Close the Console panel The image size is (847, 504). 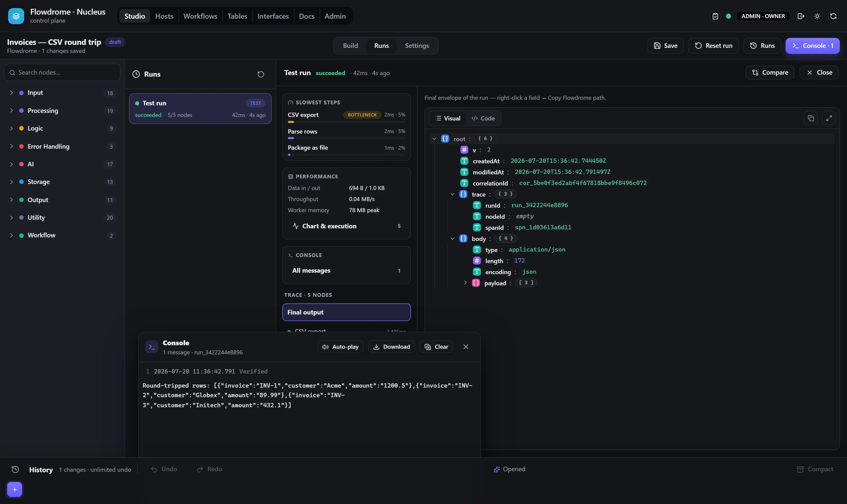pos(465,347)
